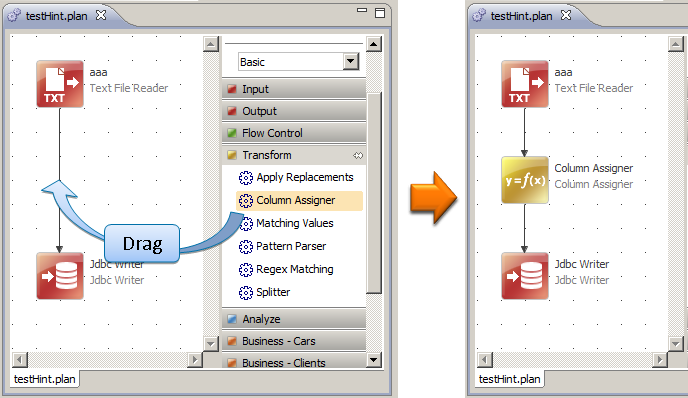Expand the Business - Cars drawer
The width and height of the screenshot is (688, 398).
pyautogui.click(x=294, y=341)
